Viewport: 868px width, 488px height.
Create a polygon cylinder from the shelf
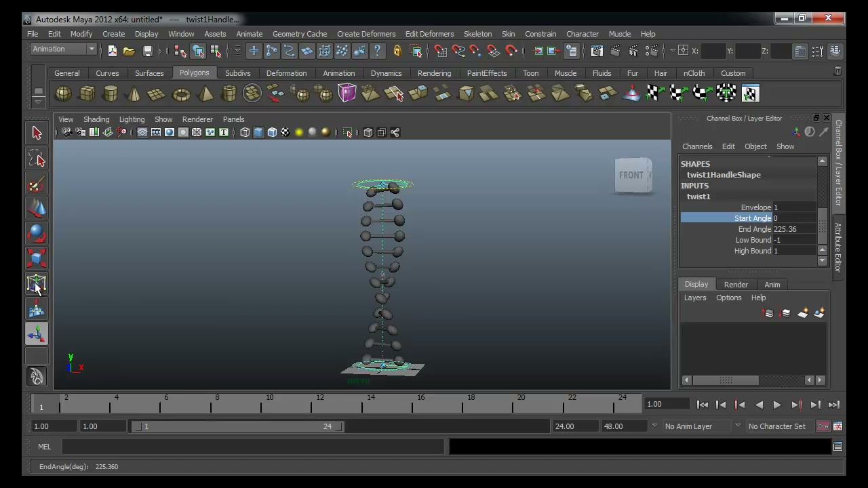[111, 94]
